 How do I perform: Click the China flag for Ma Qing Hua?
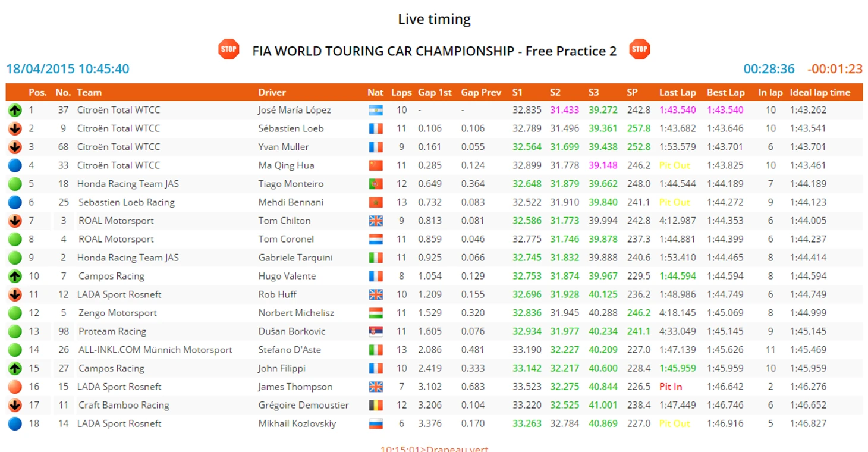click(x=375, y=165)
